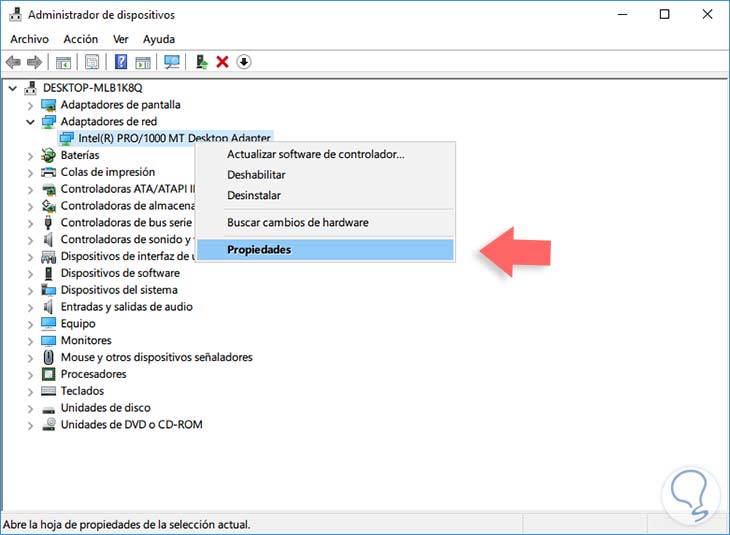
Task: Click the Monitores category icon
Action: pos(48,341)
